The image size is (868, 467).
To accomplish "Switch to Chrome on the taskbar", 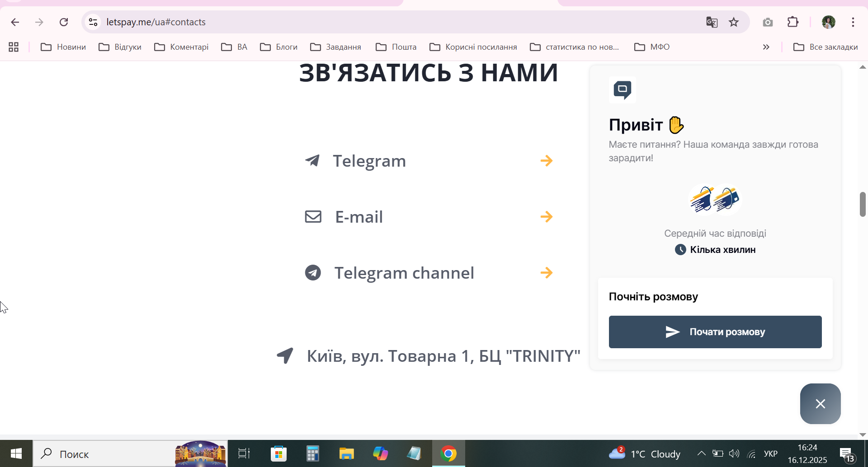I will point(448,453).
